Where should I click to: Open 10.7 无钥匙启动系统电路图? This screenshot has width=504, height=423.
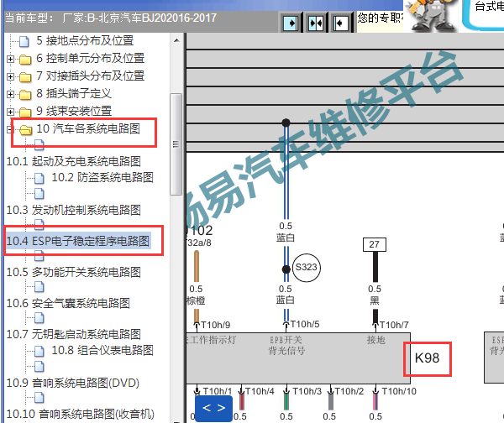point(74,335)
